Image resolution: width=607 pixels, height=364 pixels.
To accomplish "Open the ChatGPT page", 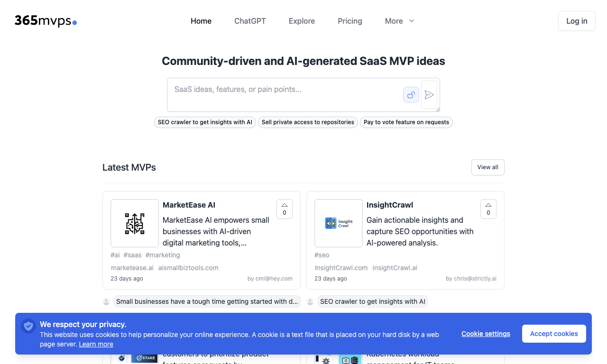I will [250, 21].
